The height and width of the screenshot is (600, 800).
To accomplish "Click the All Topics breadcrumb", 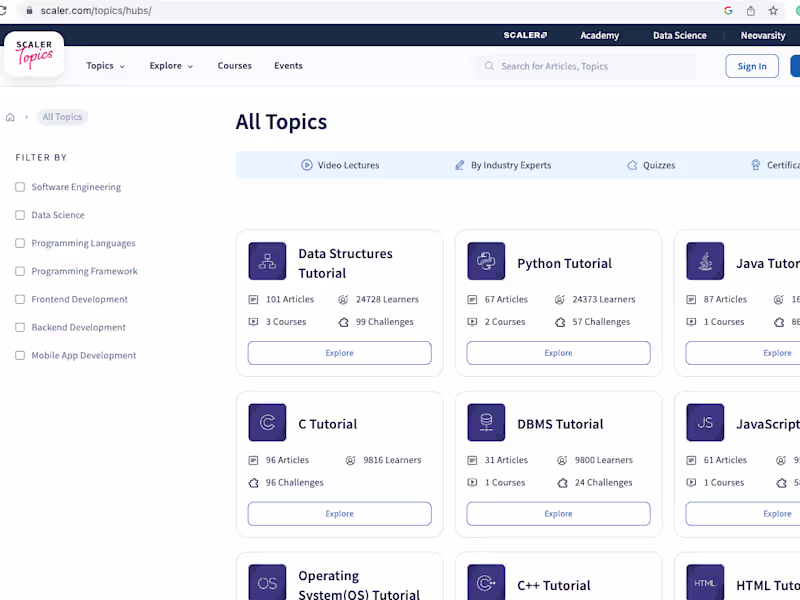I will [62, 117].
